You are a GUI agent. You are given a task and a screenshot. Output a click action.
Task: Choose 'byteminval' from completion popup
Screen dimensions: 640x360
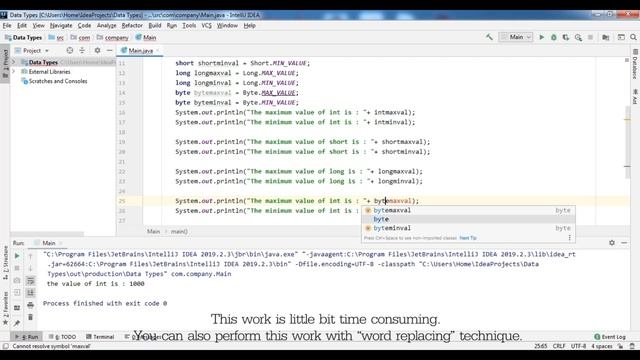click(x=468, y=228)
